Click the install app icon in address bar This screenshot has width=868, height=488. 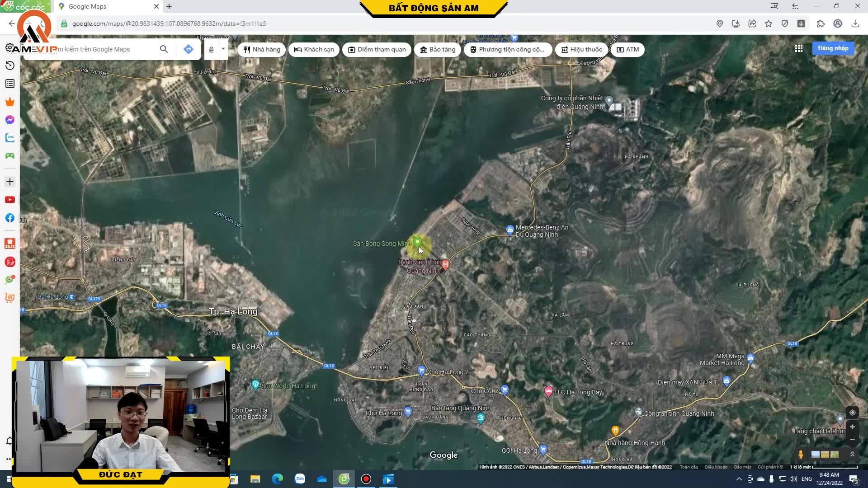pyautogui.click(x=736, y=23)
